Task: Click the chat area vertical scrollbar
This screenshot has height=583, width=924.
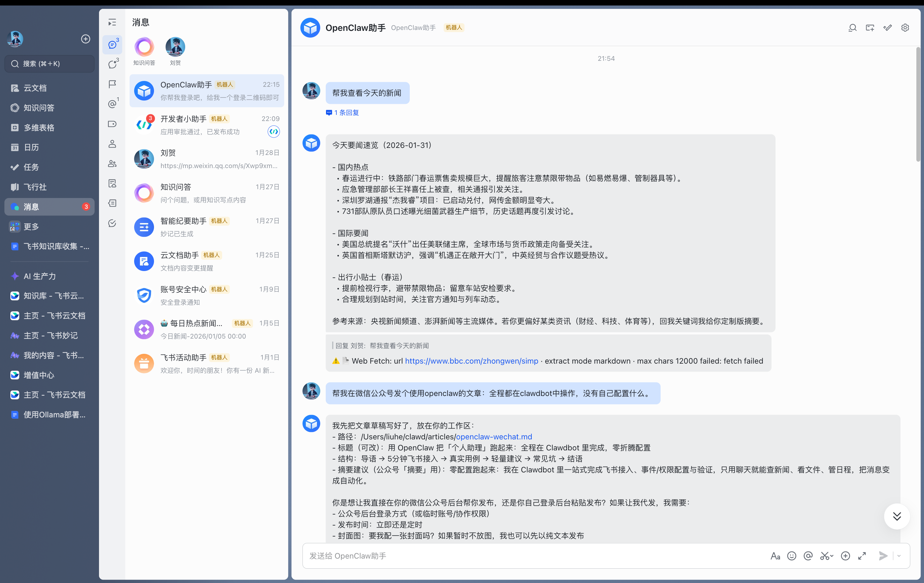Action: [918, 105]
